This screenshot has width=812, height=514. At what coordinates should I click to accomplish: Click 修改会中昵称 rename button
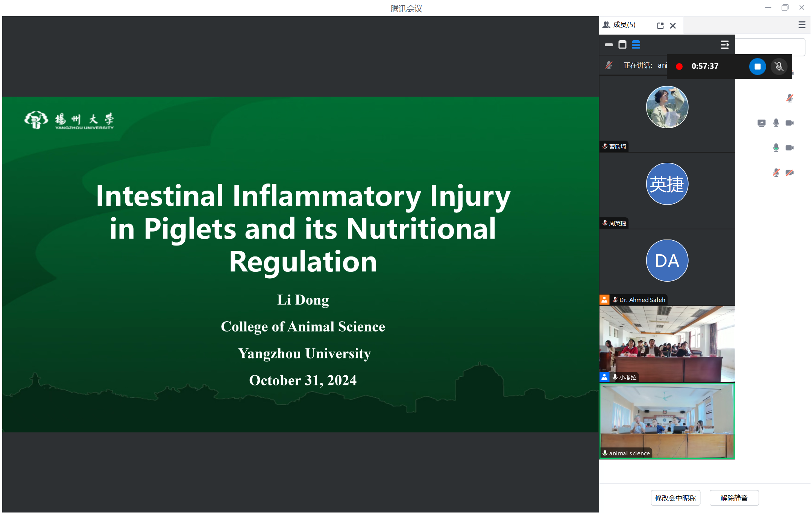point(675,498)
